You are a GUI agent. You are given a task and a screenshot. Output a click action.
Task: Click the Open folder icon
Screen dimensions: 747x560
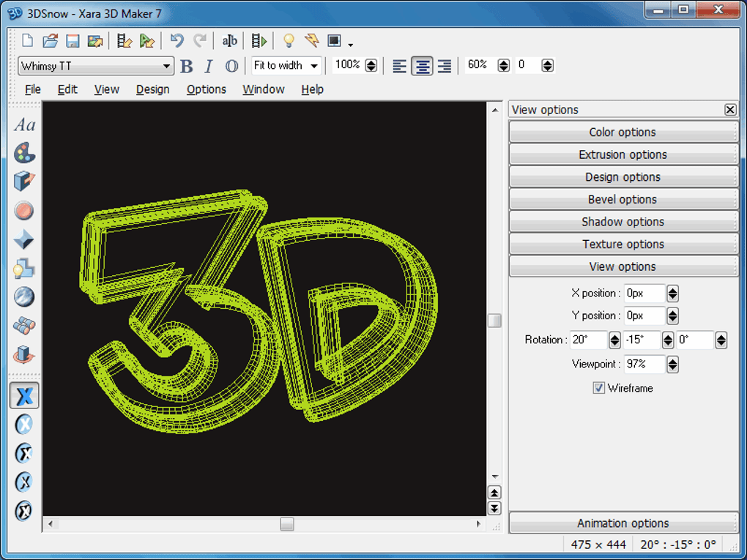[50, 41]
